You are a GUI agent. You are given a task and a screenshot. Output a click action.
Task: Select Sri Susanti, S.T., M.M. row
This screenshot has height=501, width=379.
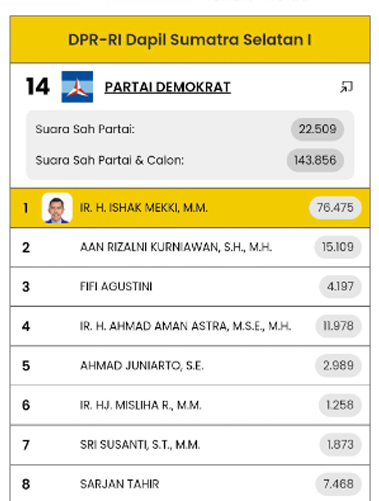190,445
